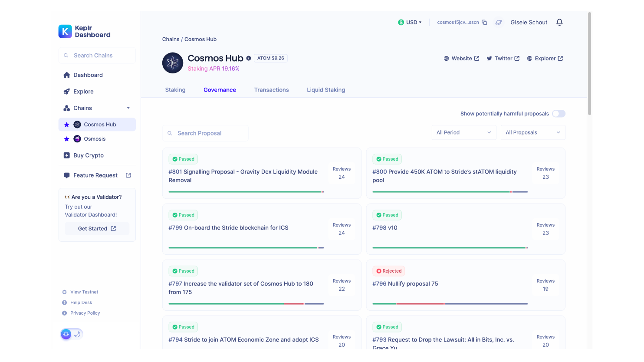Open Feature Request external link icon
This screenshot has height=362, width=644.
pyautogui.click(x=128, y=175)
